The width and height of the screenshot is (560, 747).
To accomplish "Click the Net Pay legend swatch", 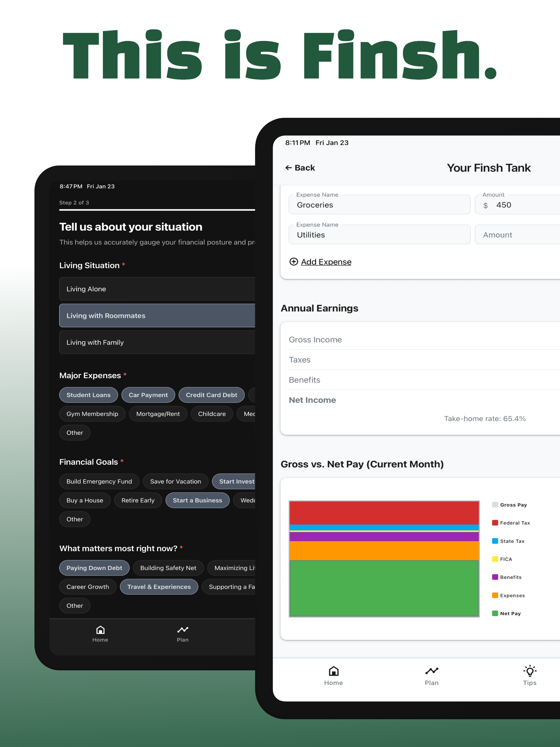I will click(x=495, y=614).
